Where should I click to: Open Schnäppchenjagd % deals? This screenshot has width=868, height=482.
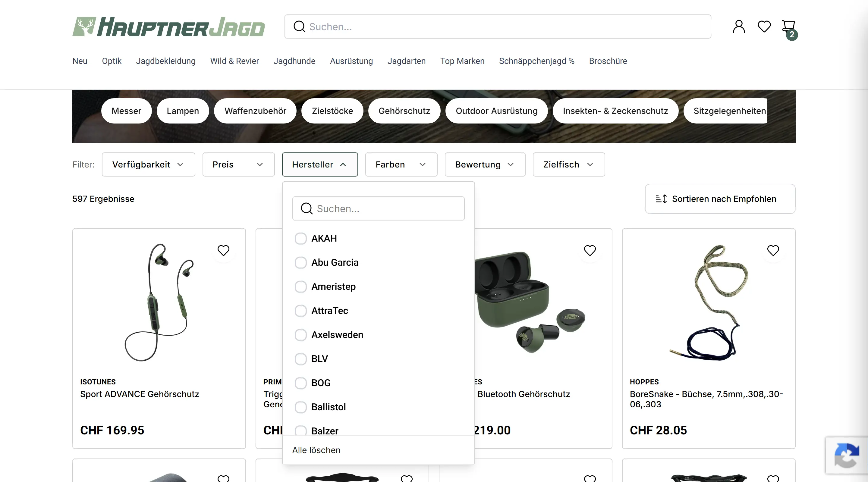tap(536, 61)
